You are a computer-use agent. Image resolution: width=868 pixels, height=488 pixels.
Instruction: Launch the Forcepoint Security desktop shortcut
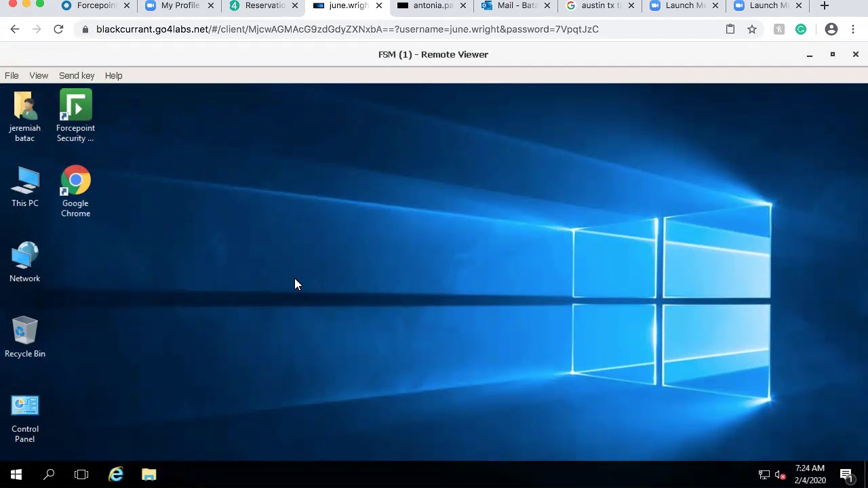coord(75,116)
